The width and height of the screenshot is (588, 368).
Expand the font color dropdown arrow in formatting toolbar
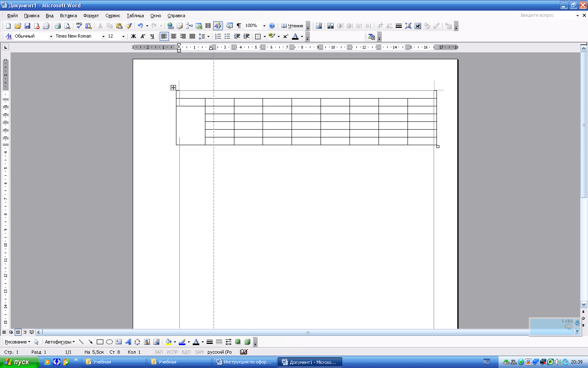point(302,36)
